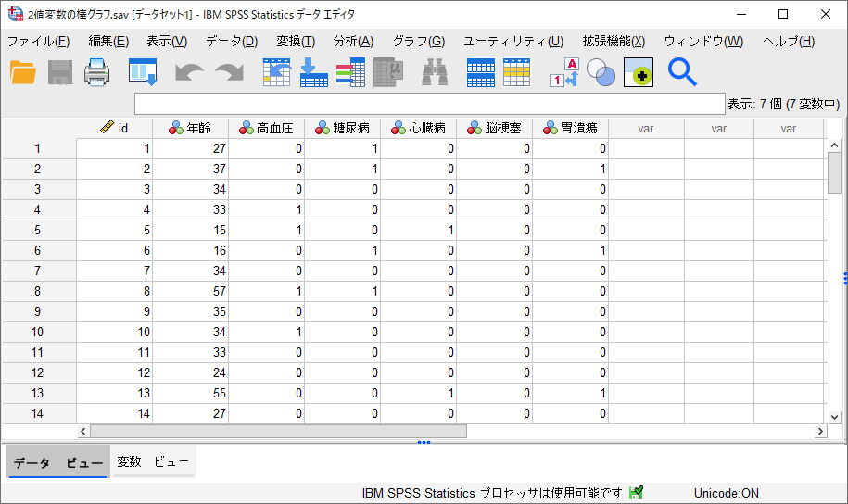Screen dimensions: 848x504
Task: Click the Search magnifier icon
Action: [682, 72]
